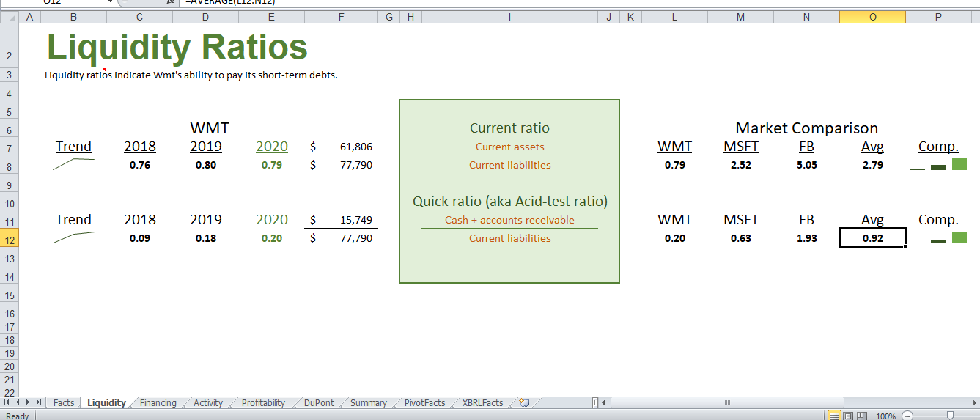
Task: Select row 8 header
Action: click(8, 166)
